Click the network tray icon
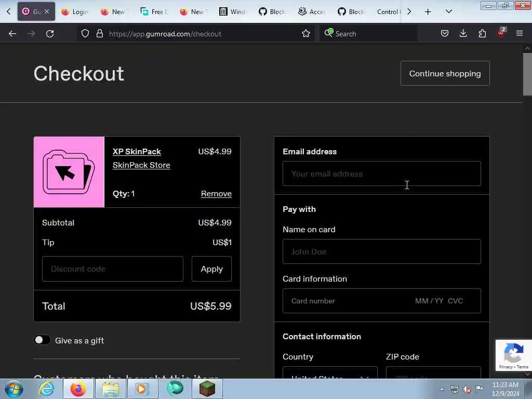The height and width of the screenshot is (399, 532). click(454, 389)
